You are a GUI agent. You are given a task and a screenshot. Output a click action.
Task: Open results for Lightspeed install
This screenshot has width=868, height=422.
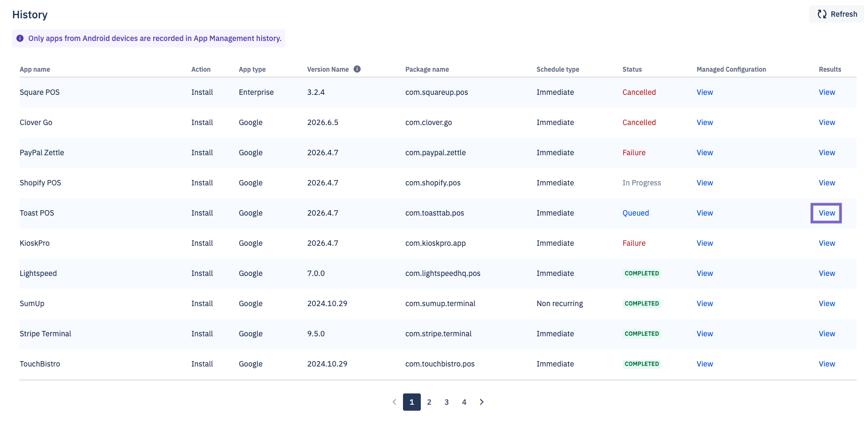tap(826, 273)
